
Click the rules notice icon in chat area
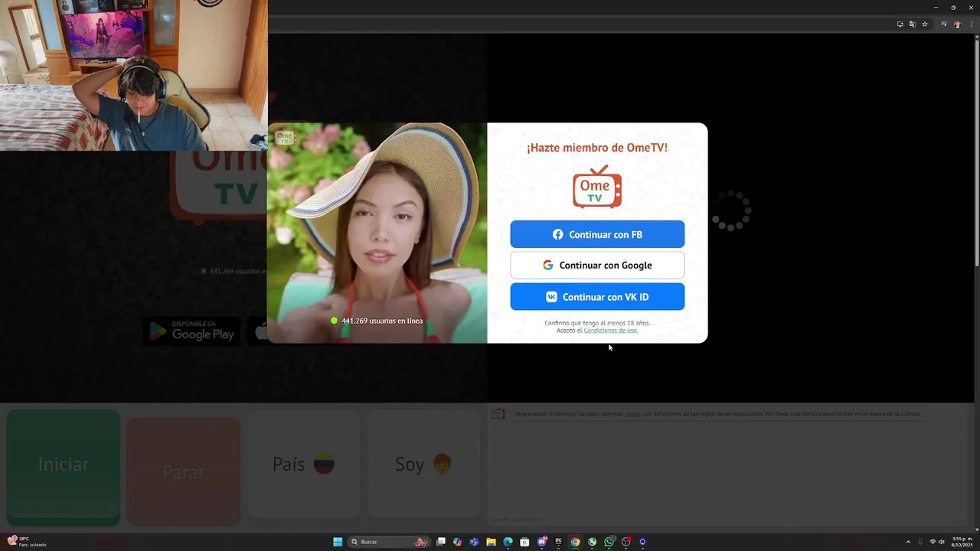498,414
